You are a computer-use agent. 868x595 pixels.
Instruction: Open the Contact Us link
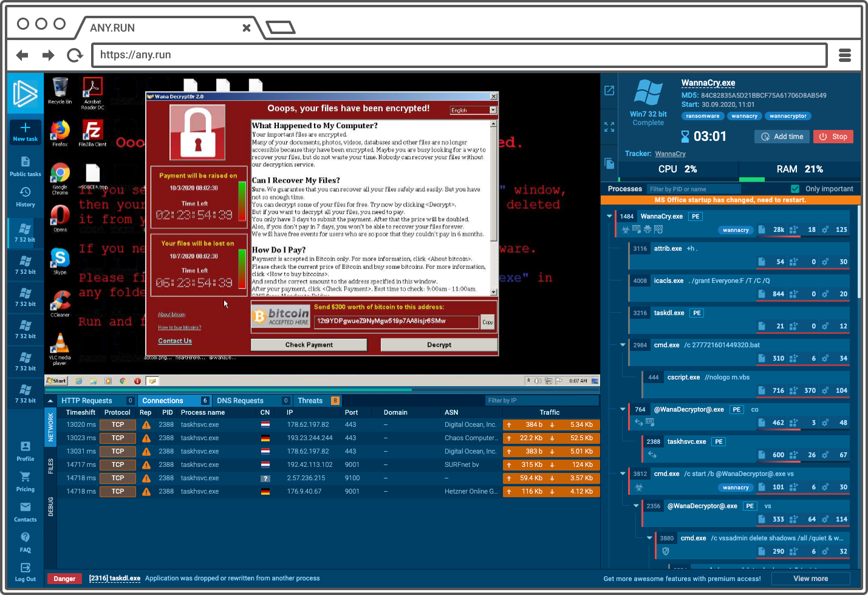click(175, 341)
